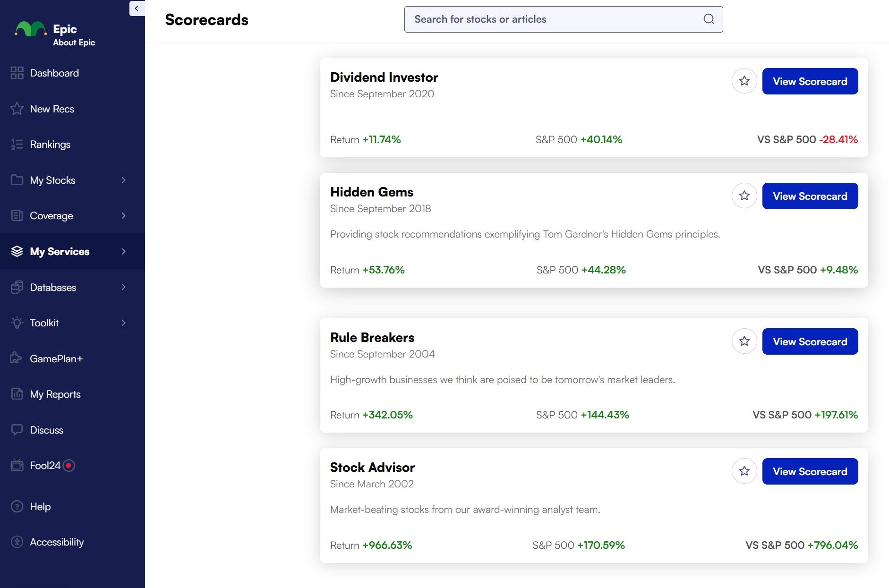Focus the stocks or articles search field

[x=553, y=19]
